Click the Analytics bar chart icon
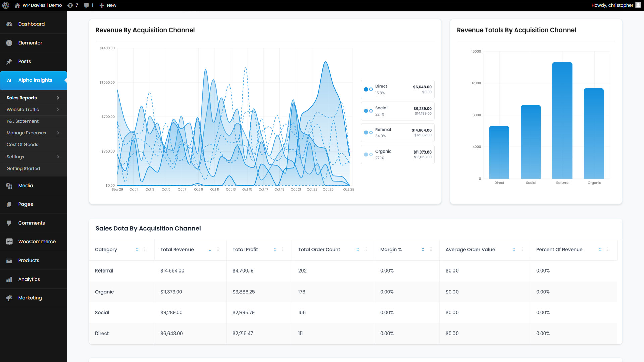The height and width of the screenshot is (362, 644). point(9,279)
